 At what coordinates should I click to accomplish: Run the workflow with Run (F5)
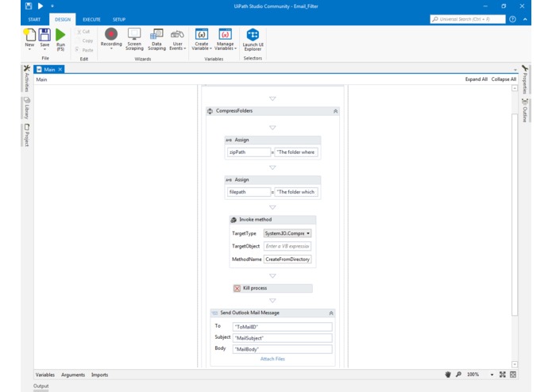pyautogui.click(x=60, y=40)
